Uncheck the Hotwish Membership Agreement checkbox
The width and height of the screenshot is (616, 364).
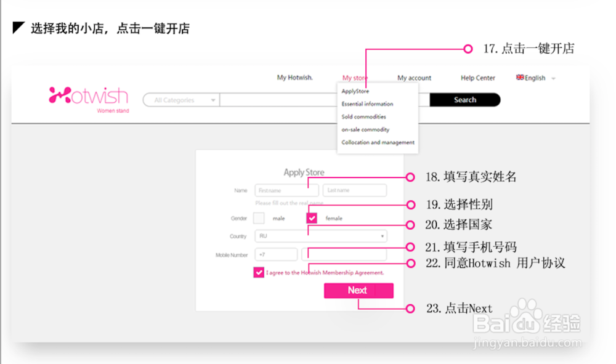click(x=259, y=272)
